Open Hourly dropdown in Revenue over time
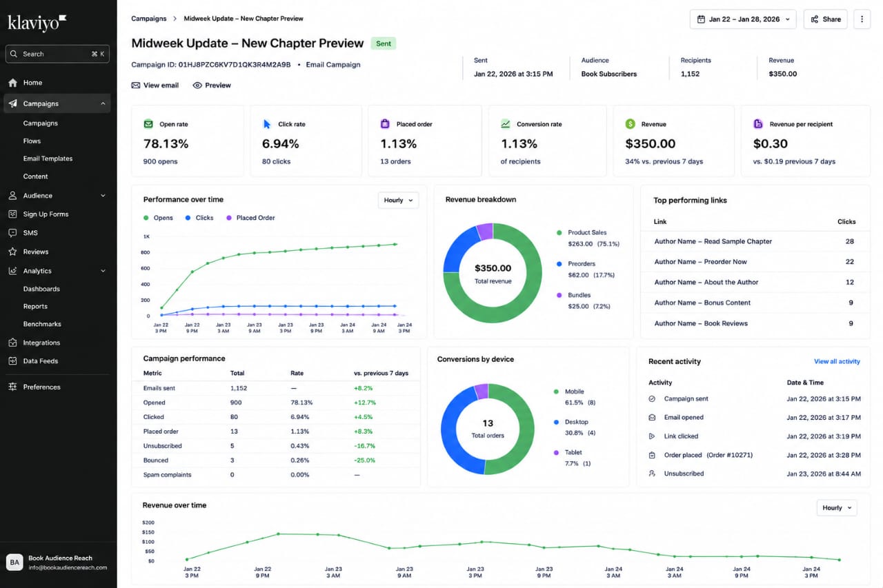Image resolution: width=883 pixels, height=588 pixels. coord(837,508)
